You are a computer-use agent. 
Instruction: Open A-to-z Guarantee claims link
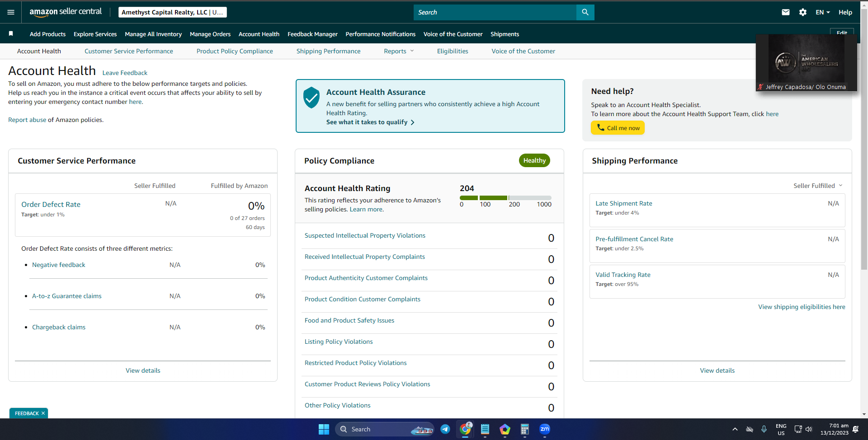(x=67, y=296)
